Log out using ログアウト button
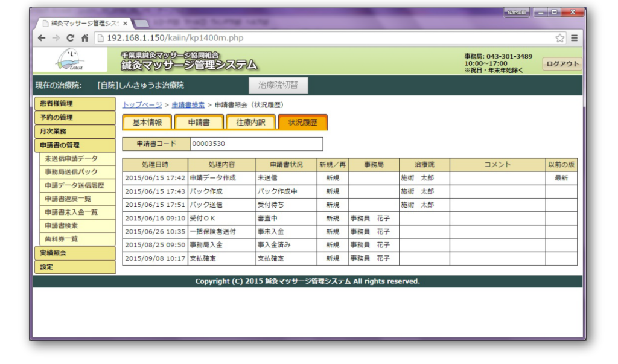This screenshot has width=618, height=364. click(562, 63)
